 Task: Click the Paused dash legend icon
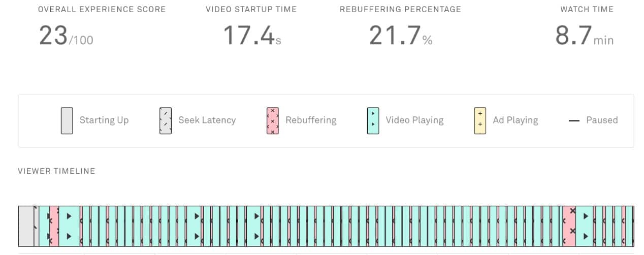pos(574,121)
